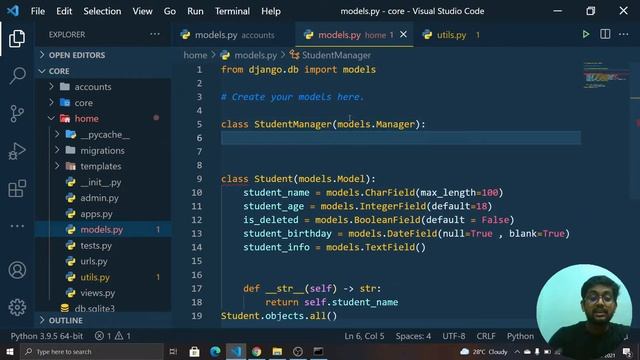
Task: Click Ln 6, Col 5 cursor position
Action: [364, 336]
